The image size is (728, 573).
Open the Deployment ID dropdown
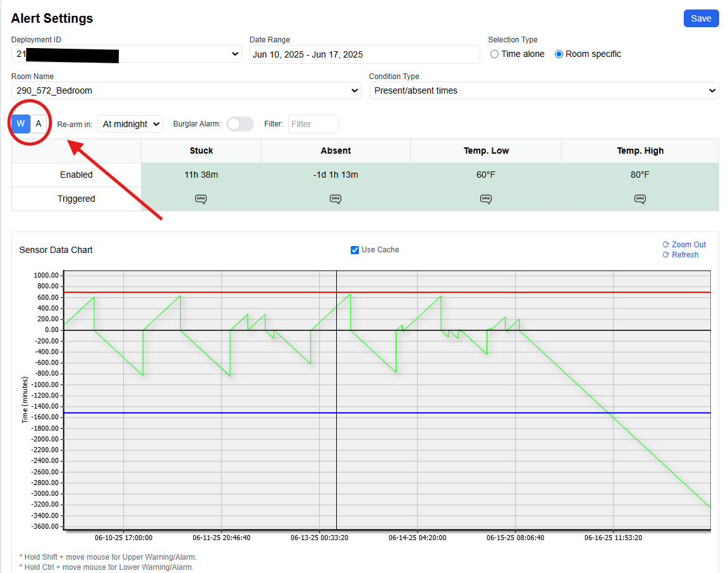point(126,54)
